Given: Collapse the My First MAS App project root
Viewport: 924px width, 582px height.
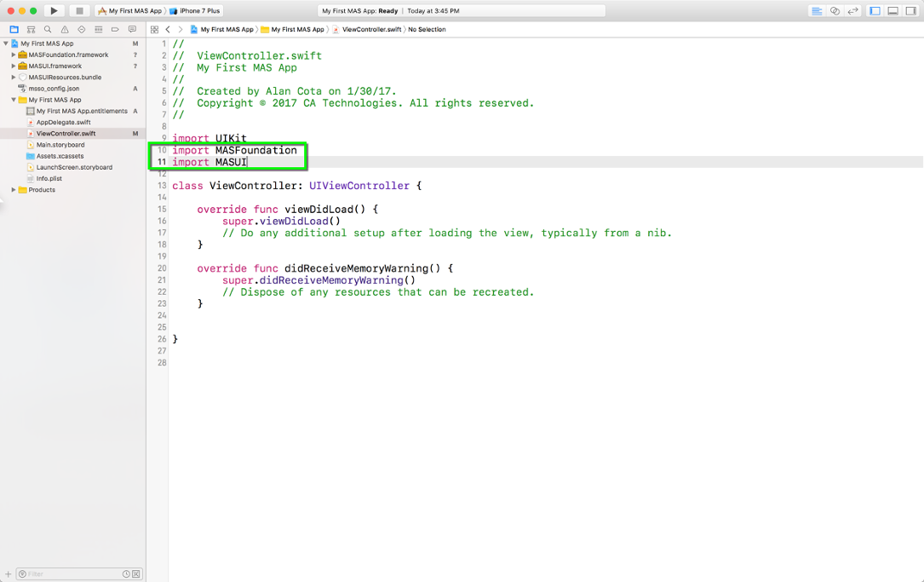Looking at the screenshot, I should click(x=6, y=43).
